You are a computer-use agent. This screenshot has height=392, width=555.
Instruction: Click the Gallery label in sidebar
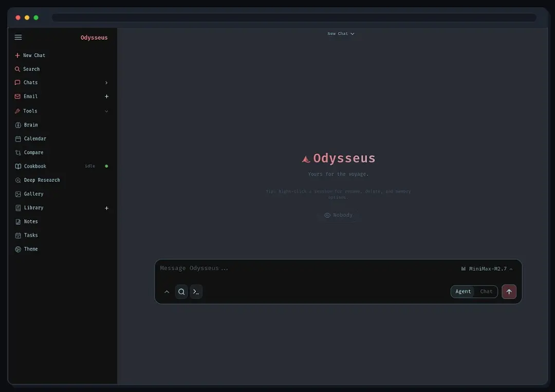pos(33,194)
